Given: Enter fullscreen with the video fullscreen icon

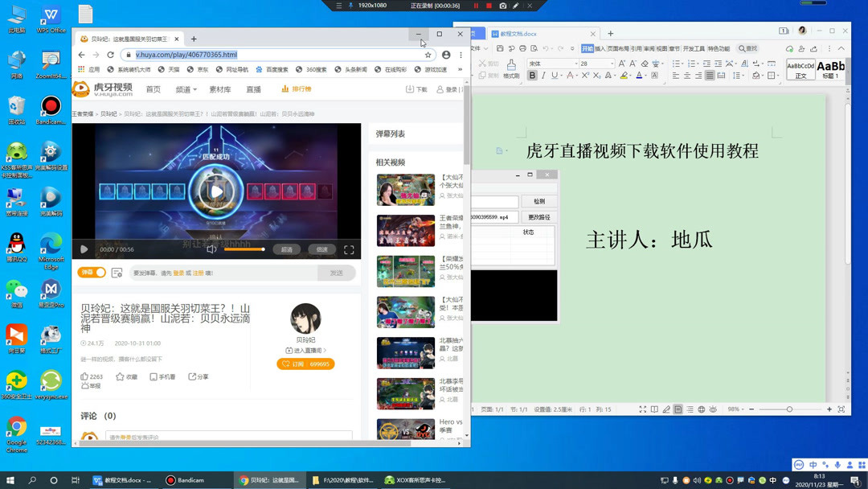Looking at the screenshot, I should 350,249.
